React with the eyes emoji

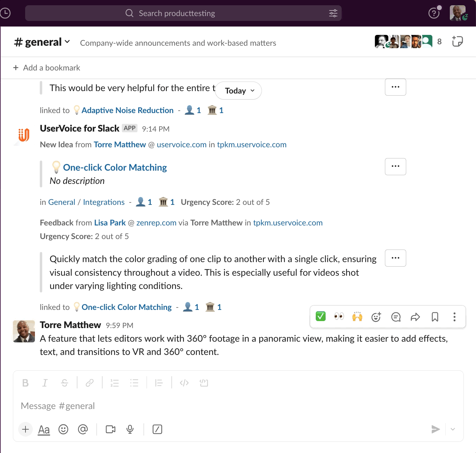point(339,317)
